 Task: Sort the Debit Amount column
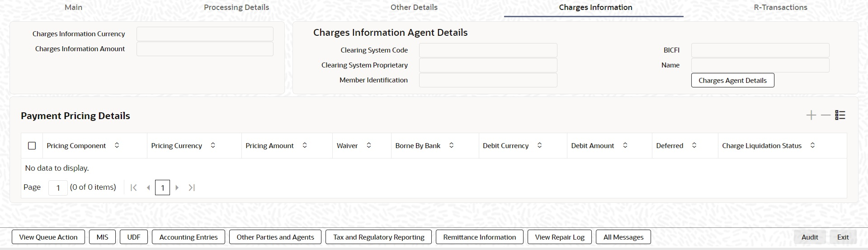pyautogui.click(x=625, y=145)
